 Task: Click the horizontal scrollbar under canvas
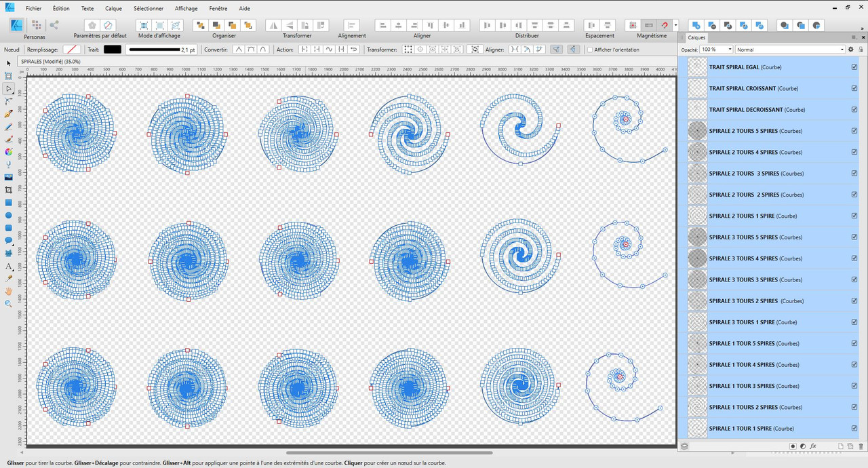[x=389, y=452]
